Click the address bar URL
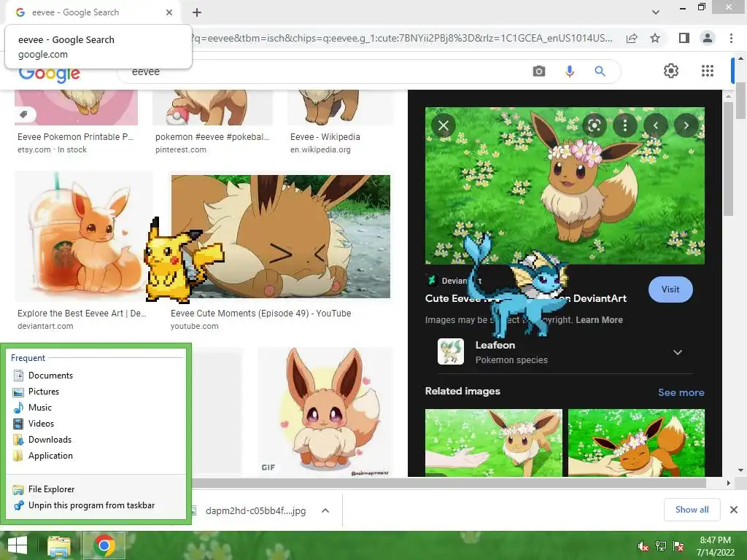Viewport: 747px width, 560px height. 401,38
